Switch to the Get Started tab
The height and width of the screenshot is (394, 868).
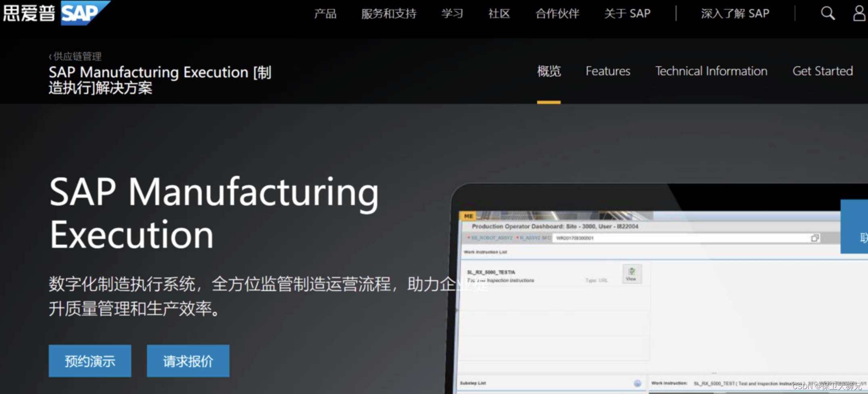[x=822, y=71]
